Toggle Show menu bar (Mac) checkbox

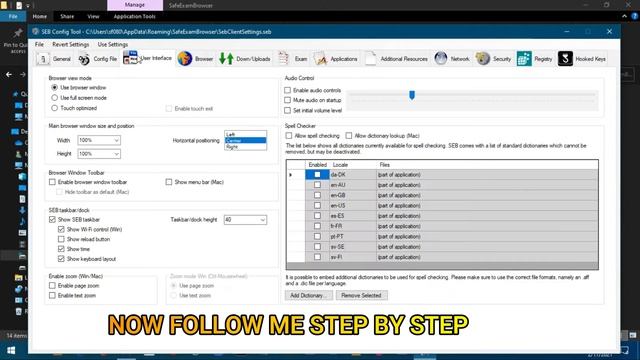tap(169, 182)
